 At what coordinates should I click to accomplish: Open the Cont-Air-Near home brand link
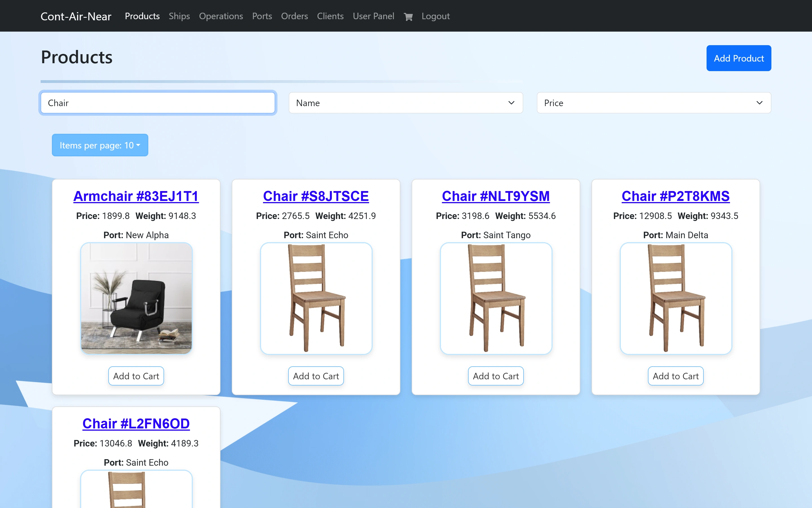pos(76,16)
